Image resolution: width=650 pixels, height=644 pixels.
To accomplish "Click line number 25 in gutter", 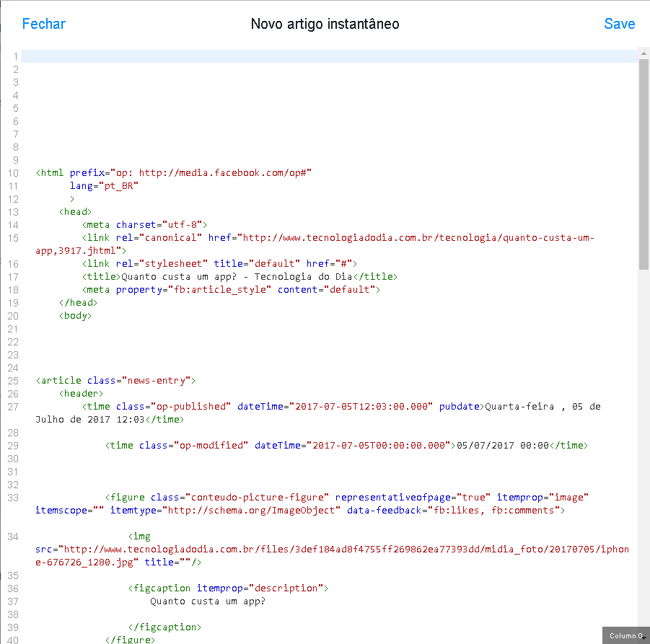I will pos(13,381).
